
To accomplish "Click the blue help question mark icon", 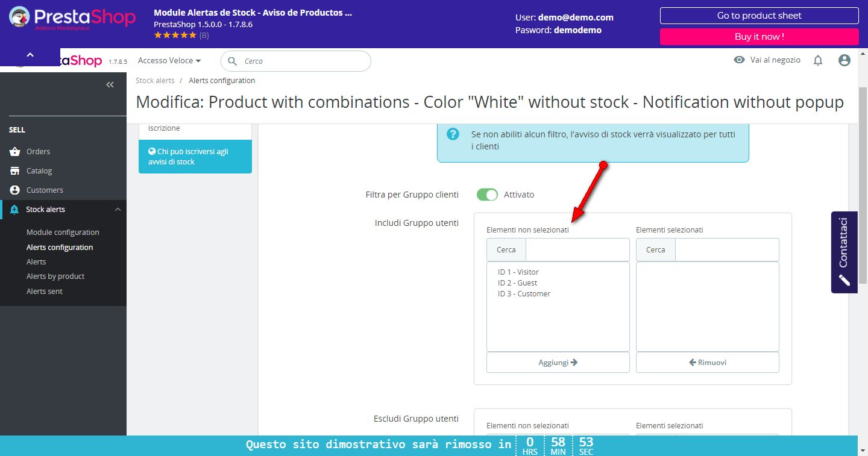I will click(453, 134).
